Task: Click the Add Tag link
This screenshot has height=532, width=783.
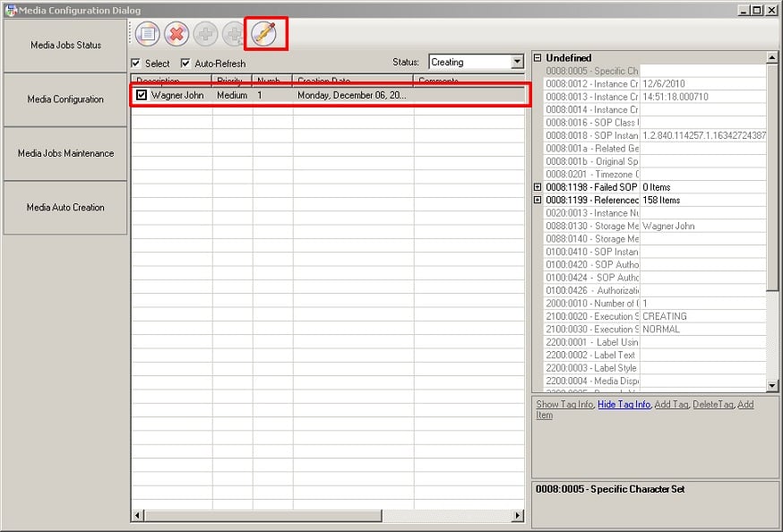Action: tap(671, 405)
